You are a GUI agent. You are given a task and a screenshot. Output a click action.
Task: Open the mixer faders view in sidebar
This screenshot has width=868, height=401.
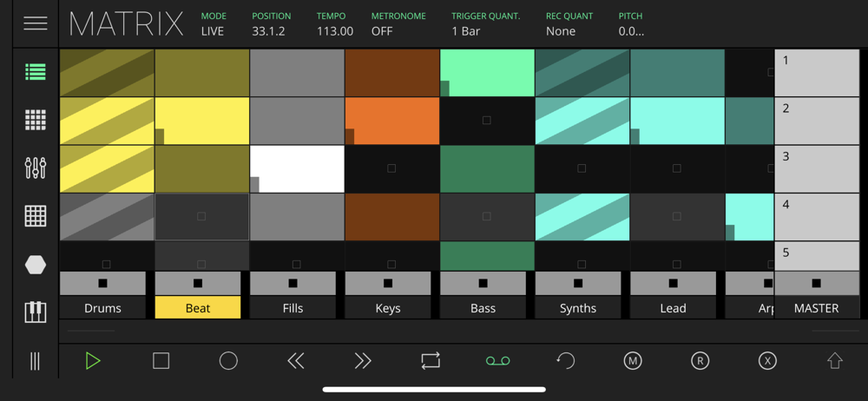36,168
